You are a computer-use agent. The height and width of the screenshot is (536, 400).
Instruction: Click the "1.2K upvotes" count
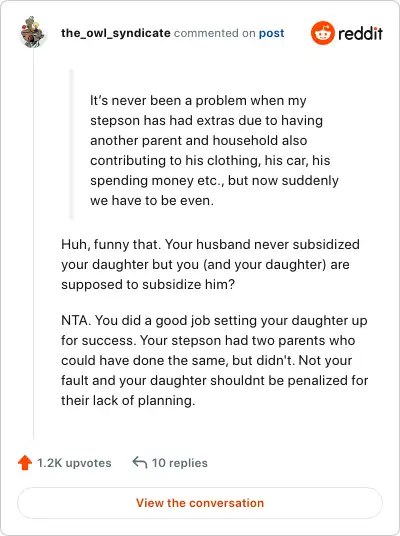(x=74, y=463)
